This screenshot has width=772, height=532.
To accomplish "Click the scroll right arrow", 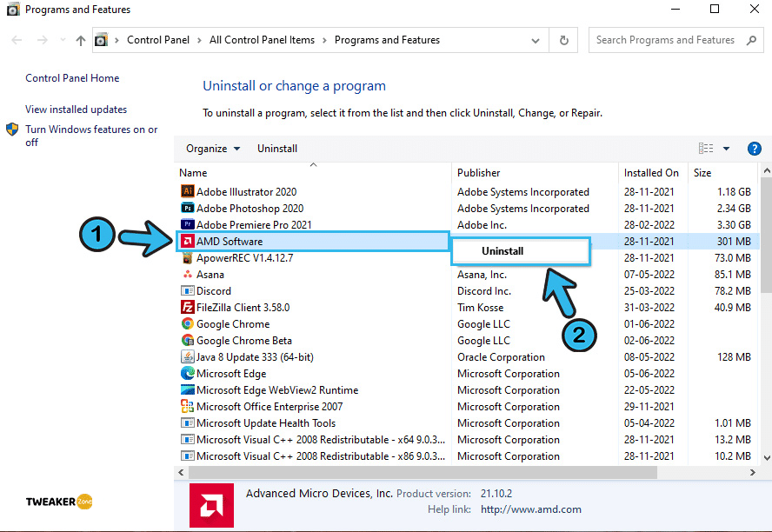I will pyautogui.click(x=752, y=472).
